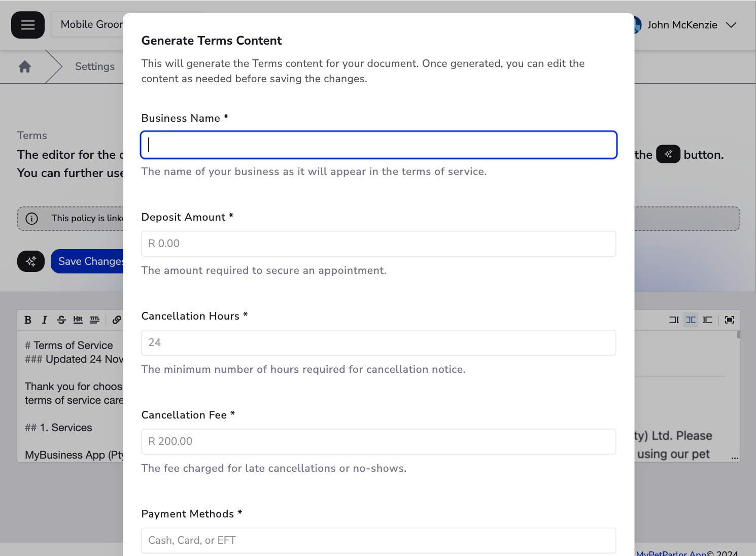Switch to editor-only view mode
This screenshot has height=556, width=756.
(673, 320)
